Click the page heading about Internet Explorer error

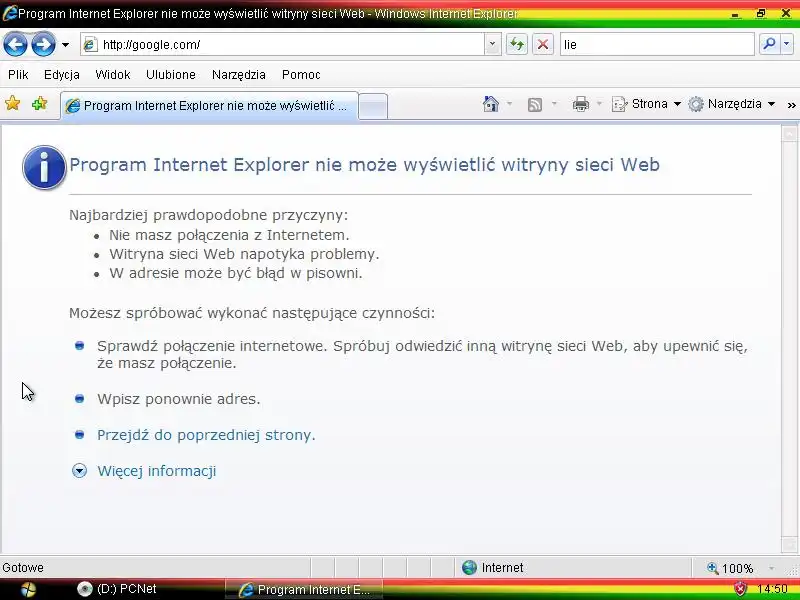364,165
